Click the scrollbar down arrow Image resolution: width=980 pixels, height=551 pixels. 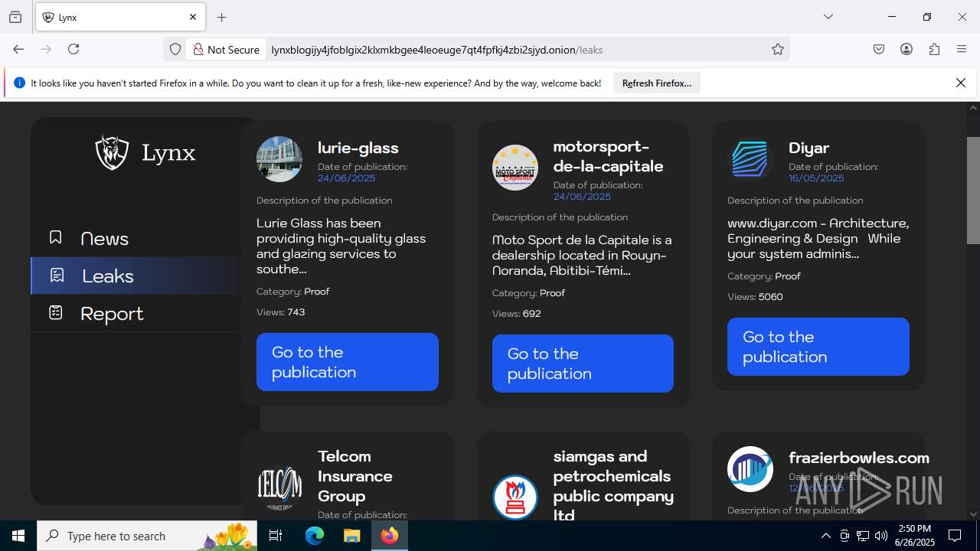pos(973,514)
